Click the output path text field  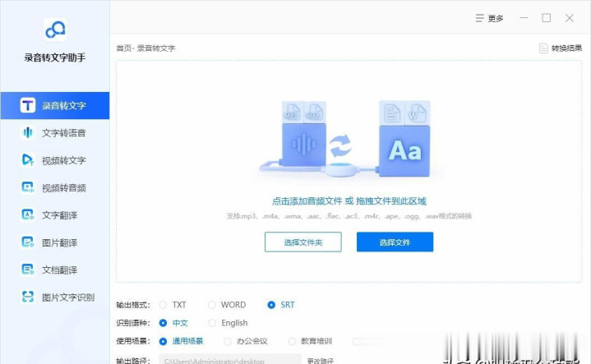pyautogui.click(x=229, y=360)
